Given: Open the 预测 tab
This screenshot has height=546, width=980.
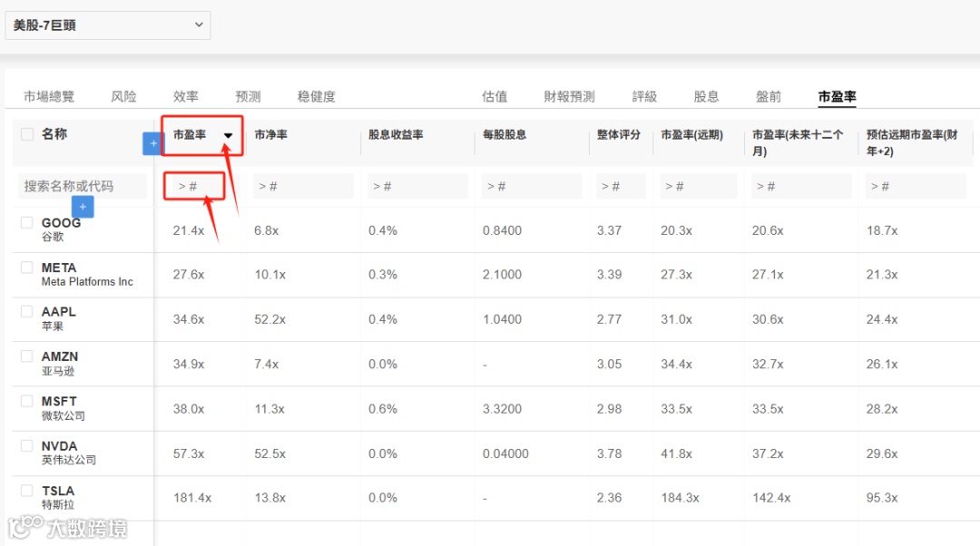Looking at the screenshot, I should click(x=248, y=96).
